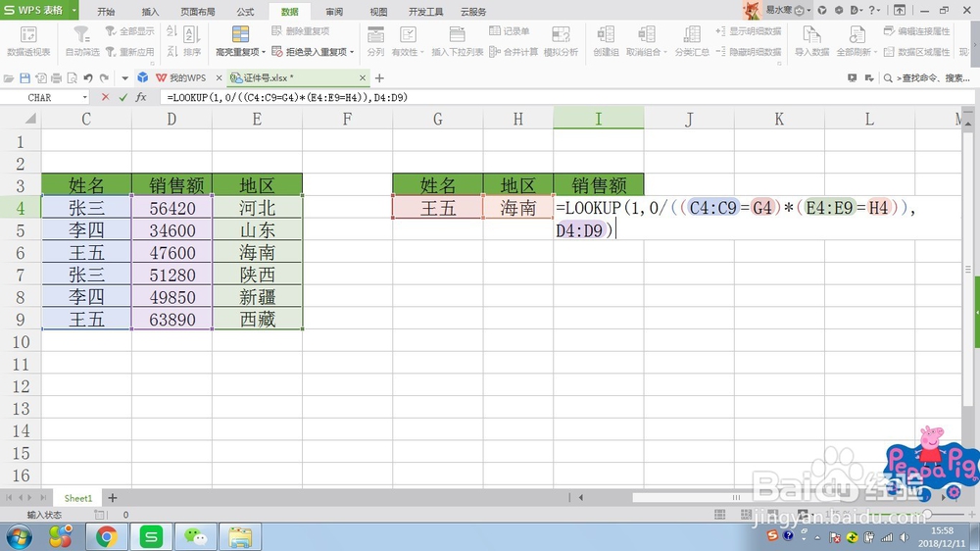The image size is (980, 551).
Task: Select cell G4 containing 王五
Action: (437, 208)
